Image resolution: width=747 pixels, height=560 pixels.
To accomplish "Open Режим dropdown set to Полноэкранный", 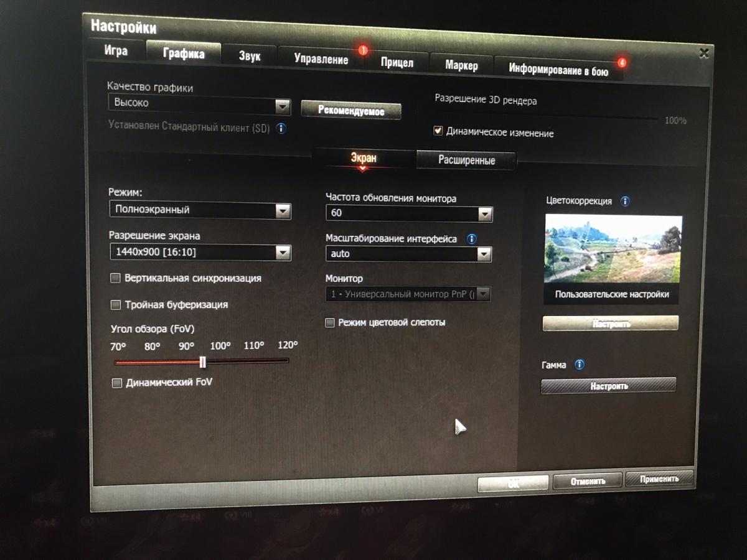I will point(200,210).
